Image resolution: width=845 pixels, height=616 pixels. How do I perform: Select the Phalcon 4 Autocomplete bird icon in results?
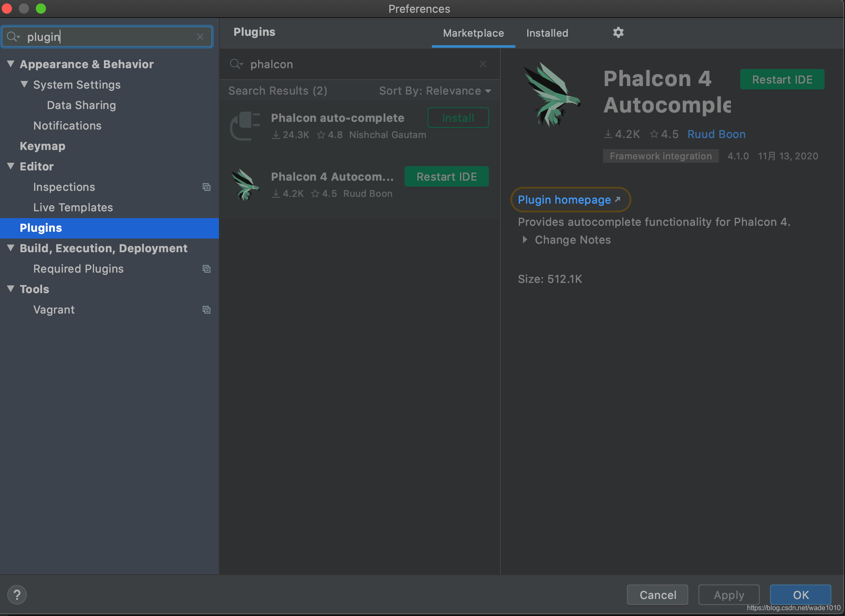pos(245,185)
